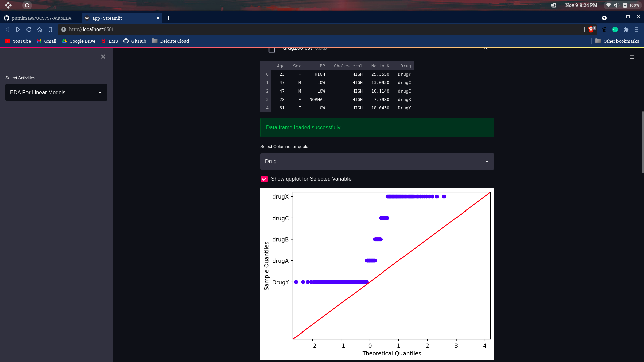Open the browser tab list dropdown arrow
This screenshot has width=644, height=362.
604,18
